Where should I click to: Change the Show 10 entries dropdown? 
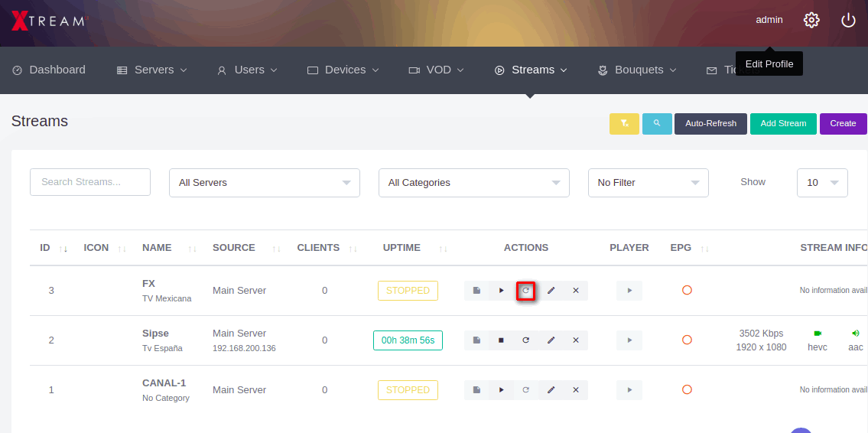pyautogui.click(x=822, y=183)
